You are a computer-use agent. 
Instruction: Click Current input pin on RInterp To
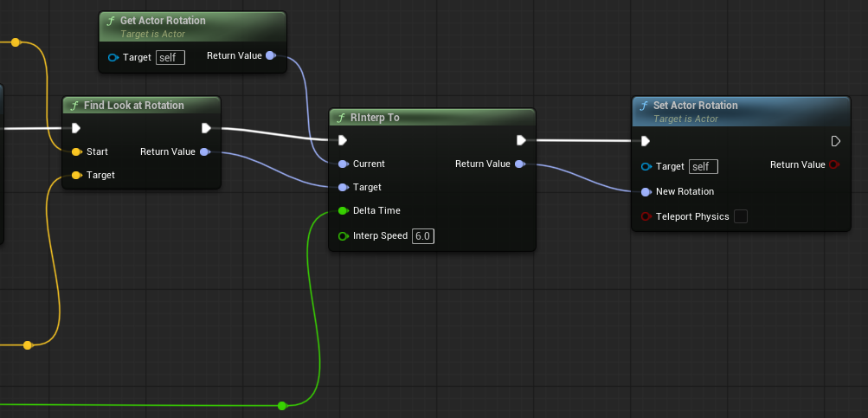click(343, 164)
